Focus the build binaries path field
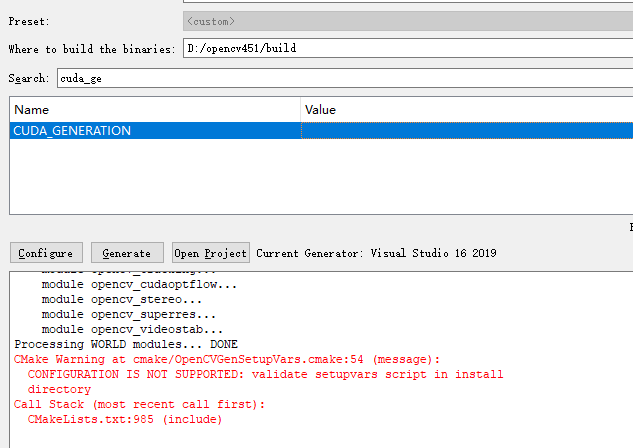The width and height of the screenshot is (633, 448). [408, 48]
